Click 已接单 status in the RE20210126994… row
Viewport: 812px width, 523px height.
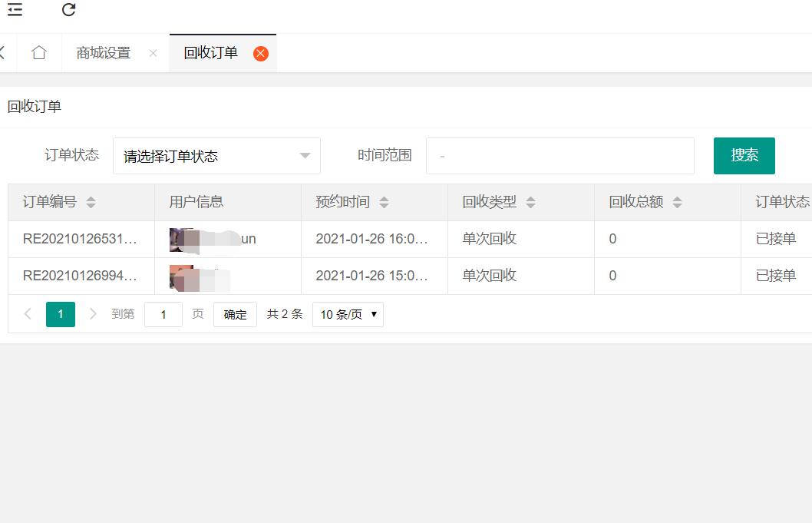(x=776, y=275)
